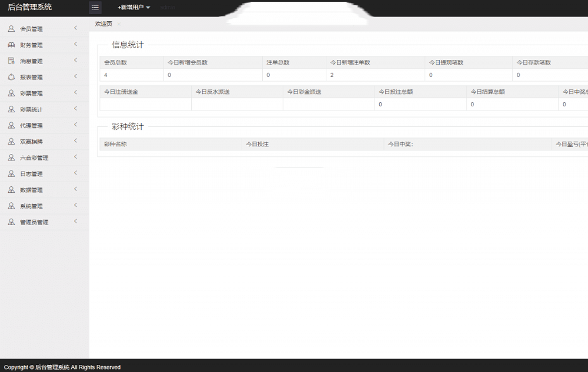This screenshot has width=588, height=372.
Task: Expand the 双赢棋牌 chevron arrow
Action: click(75, 141)
